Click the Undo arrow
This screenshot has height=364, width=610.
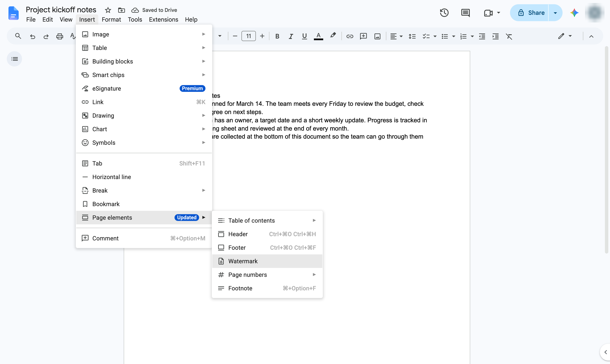pos(32,36)
